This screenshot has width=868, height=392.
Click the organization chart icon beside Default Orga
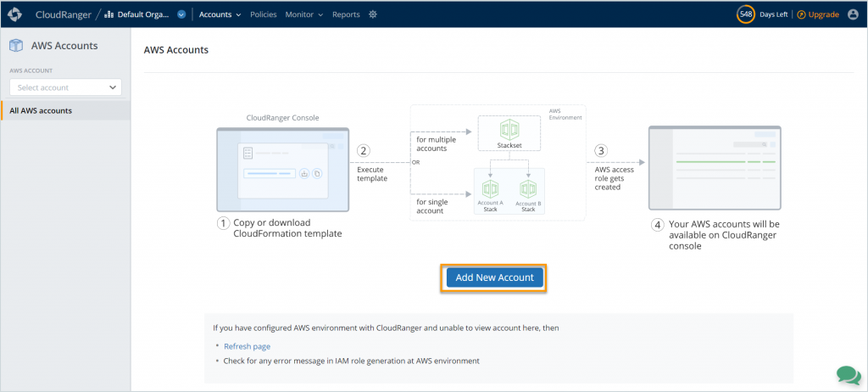tap(109, 14)
